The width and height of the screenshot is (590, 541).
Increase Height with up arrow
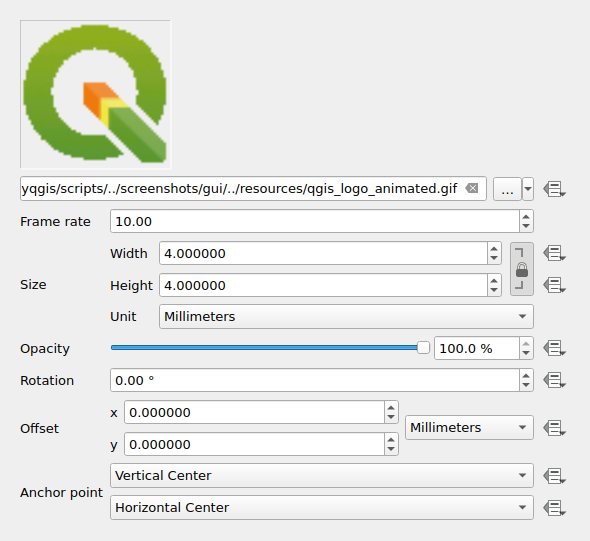[494, 281]
